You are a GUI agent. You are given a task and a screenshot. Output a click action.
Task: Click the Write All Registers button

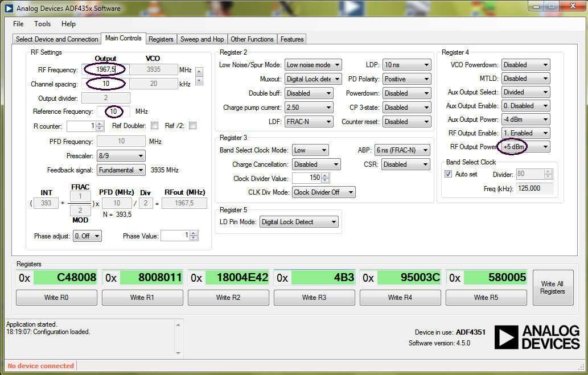click(552, 287)
